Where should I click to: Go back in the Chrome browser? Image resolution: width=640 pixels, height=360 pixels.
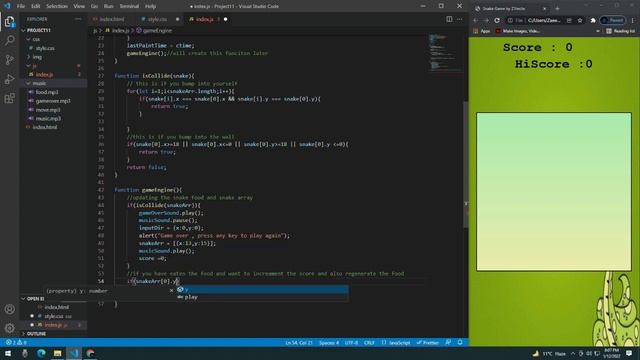(x=476, y=20)
